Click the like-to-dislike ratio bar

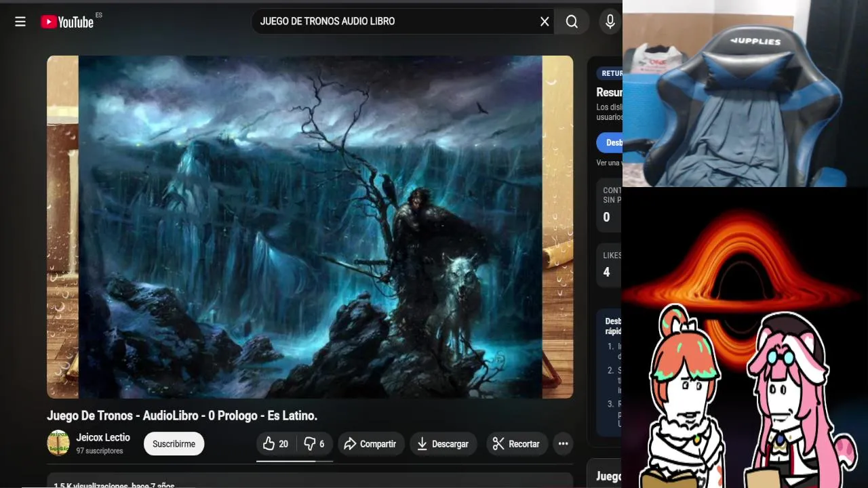tap(295, 461)
